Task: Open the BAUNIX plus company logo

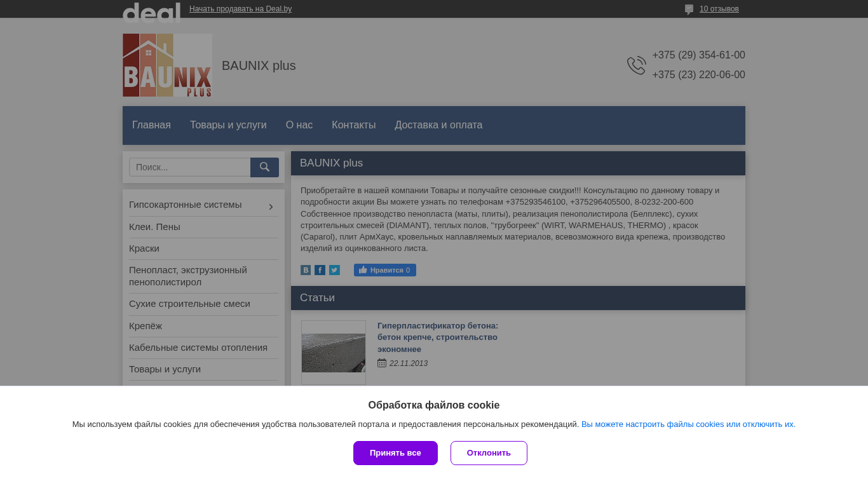Action: 167,65
